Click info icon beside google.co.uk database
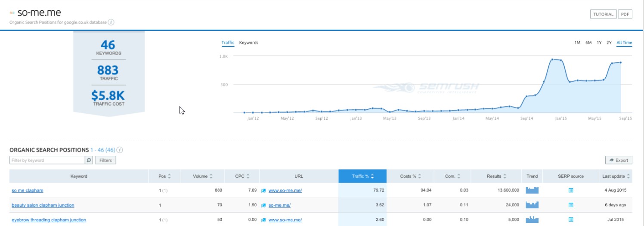Image resolution: width=644 pixels, height=226 pixels. (x=111, y=22)
